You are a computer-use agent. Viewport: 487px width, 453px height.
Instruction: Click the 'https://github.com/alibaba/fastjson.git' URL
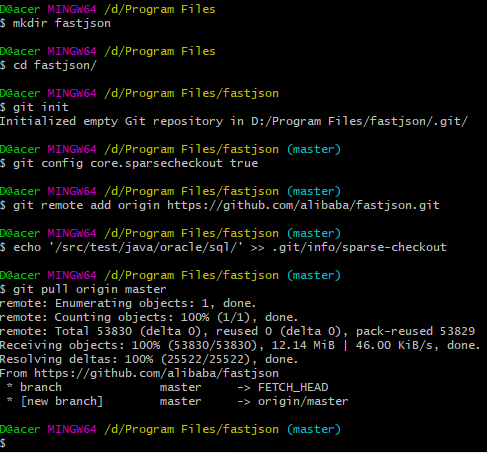click(303, 205)
